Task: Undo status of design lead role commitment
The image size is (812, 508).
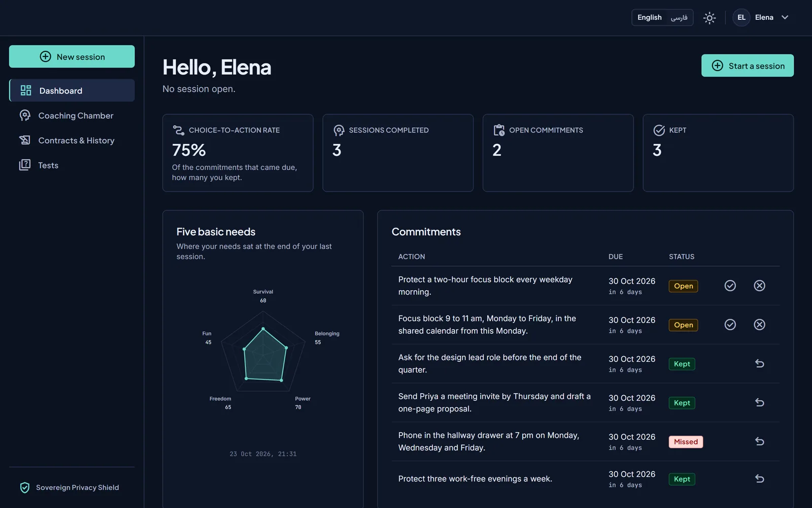Action: pos(759,364)
